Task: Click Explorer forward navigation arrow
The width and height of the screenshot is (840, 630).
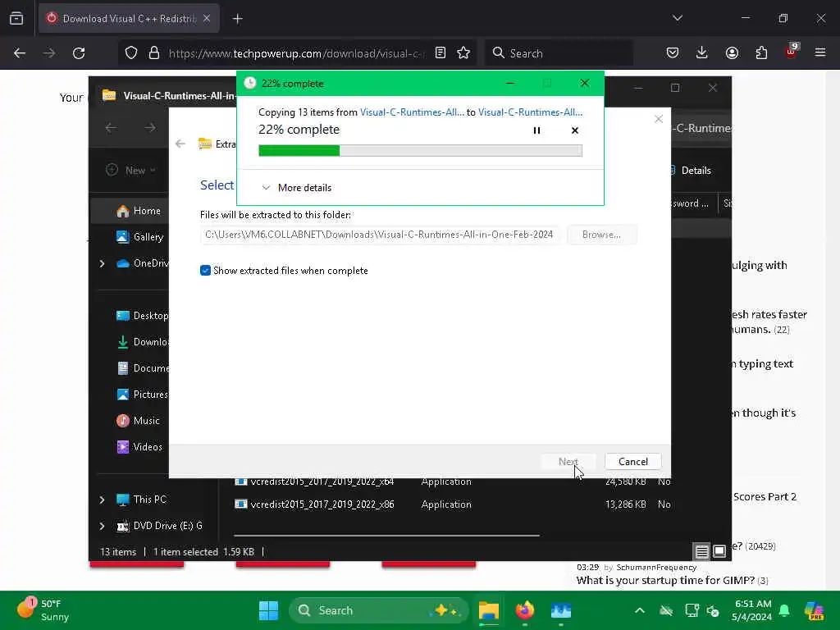Action: (x=150, y=127)
